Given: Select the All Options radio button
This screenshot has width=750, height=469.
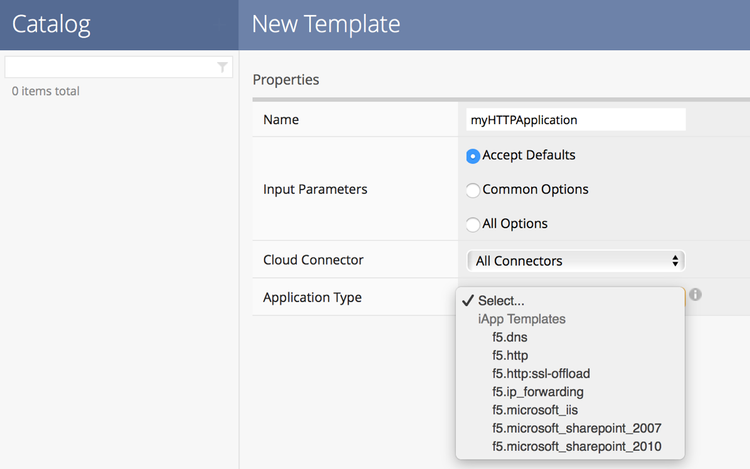Looking at the screenshot, I should click(x=473, y=224).
